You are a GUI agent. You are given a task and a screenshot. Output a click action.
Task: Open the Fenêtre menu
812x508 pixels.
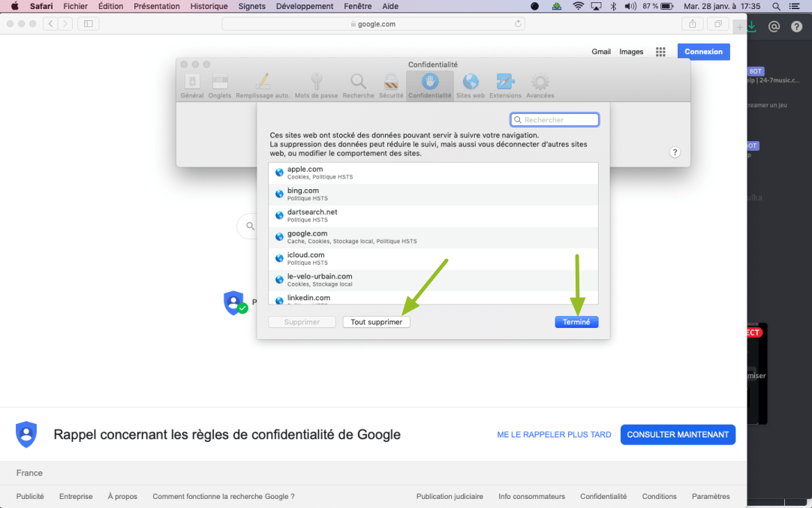click(358, 6)
